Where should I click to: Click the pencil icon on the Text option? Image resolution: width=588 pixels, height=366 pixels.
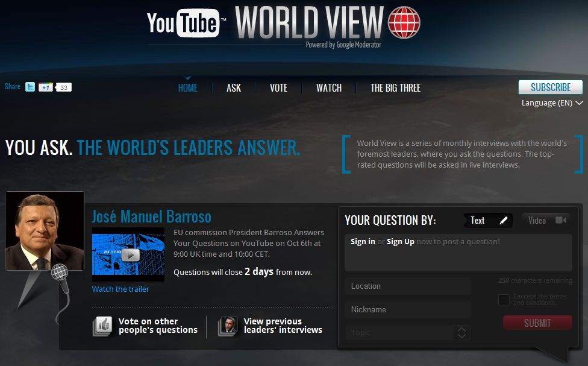tap(504, 220)
